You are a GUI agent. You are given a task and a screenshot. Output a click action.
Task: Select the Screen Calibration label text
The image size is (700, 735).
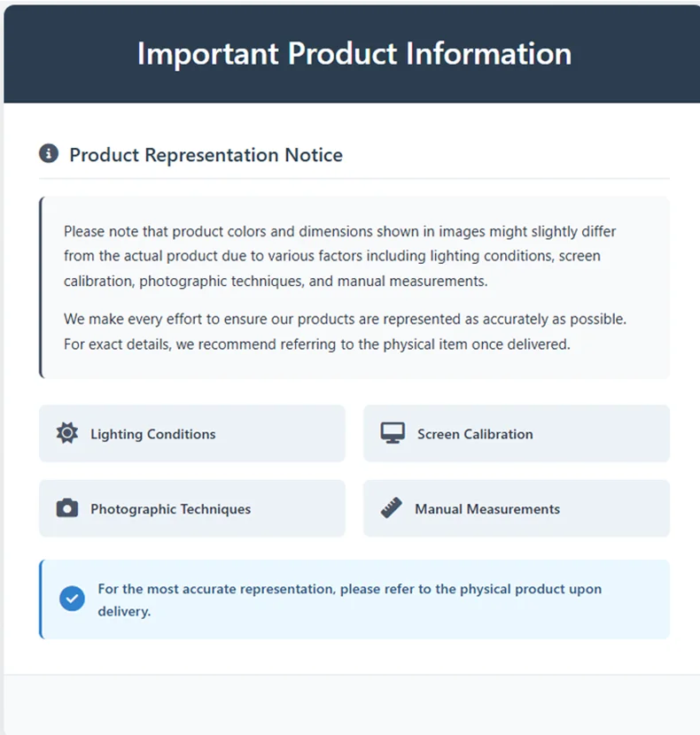[x=475, y=434]
